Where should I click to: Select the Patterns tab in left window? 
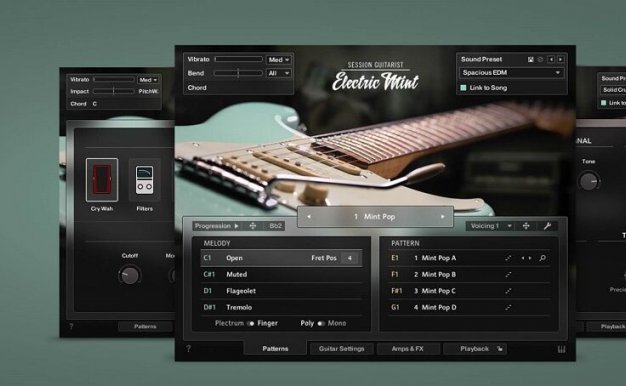[x=145, y=327]
